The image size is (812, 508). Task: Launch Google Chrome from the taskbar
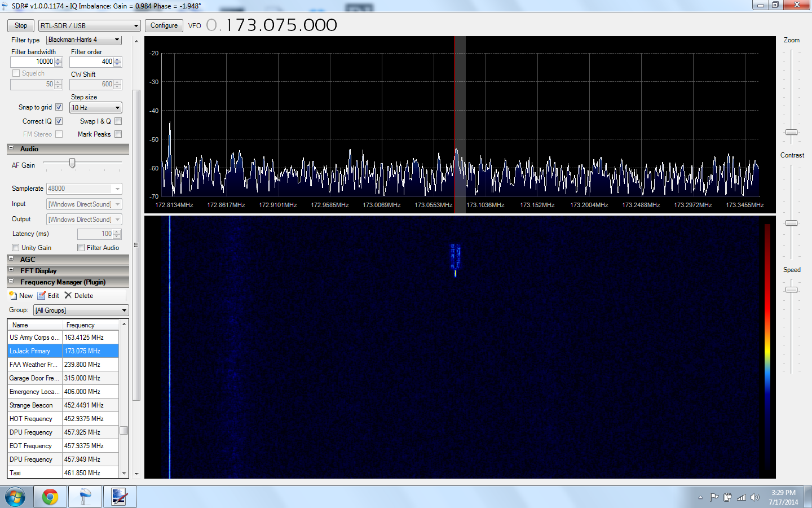50,497
